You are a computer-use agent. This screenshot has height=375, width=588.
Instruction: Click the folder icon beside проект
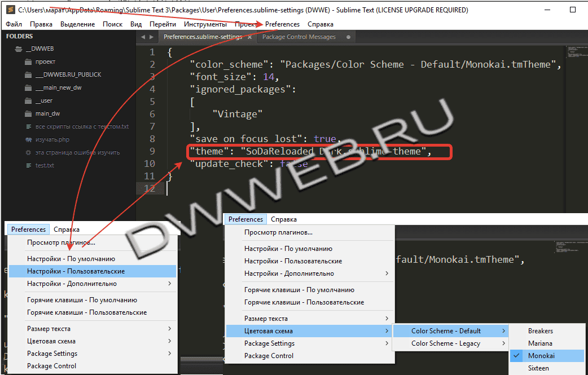(x=29, y=62)
